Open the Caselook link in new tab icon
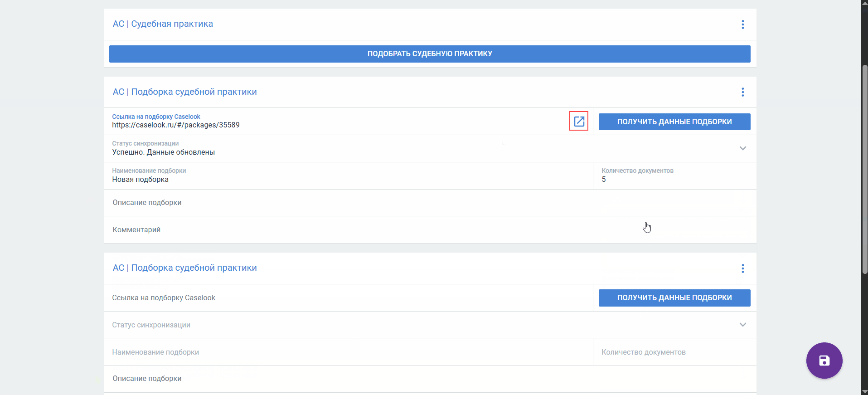The height and width of the screenshot is (395, 868). [x=579, y=121]
